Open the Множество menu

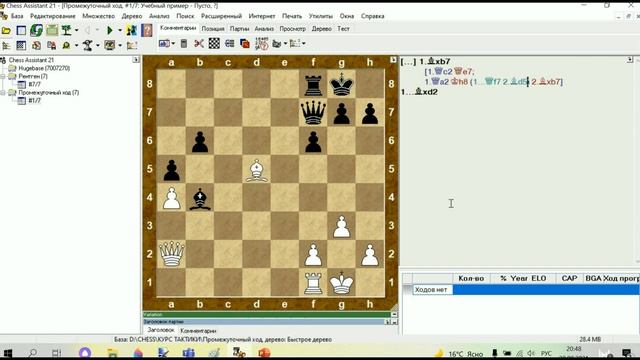click(x=98, y=16)
